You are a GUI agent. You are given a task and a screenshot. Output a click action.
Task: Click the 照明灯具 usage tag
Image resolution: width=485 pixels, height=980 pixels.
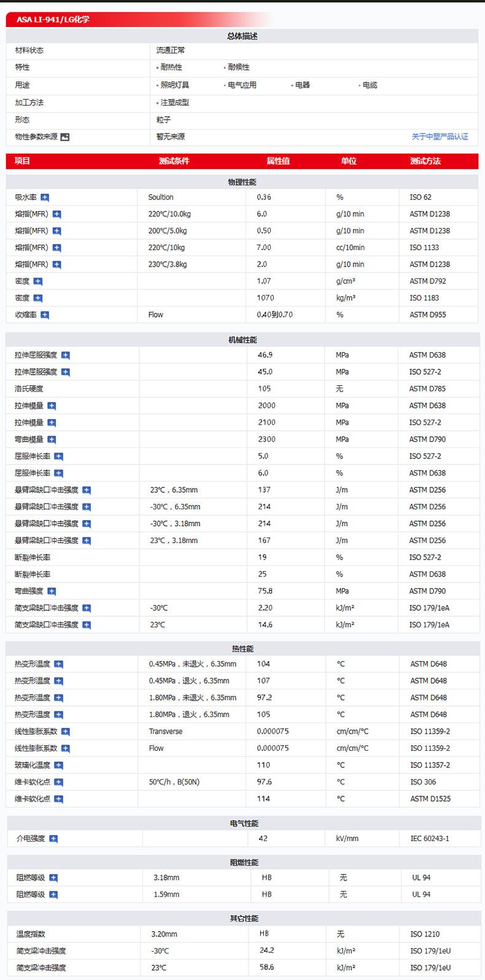pyautogui.click(x=174, y=85)
